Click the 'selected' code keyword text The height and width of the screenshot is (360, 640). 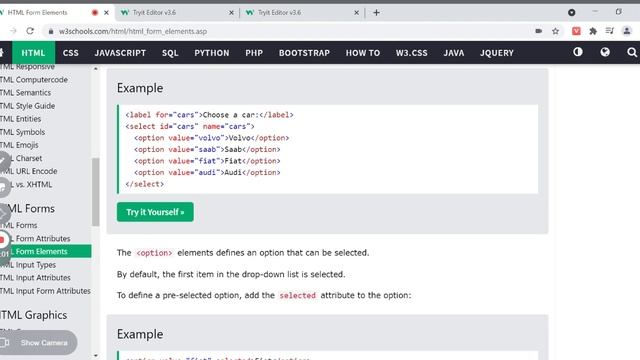pyautogui.click(x=298, y=295)
